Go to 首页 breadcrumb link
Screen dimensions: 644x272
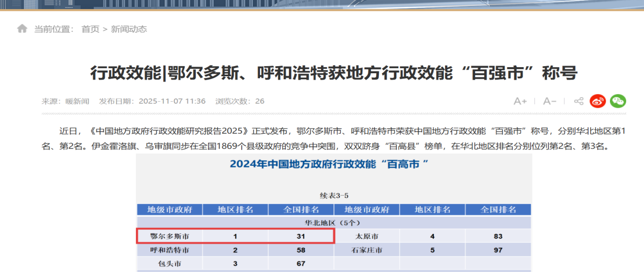91,29
